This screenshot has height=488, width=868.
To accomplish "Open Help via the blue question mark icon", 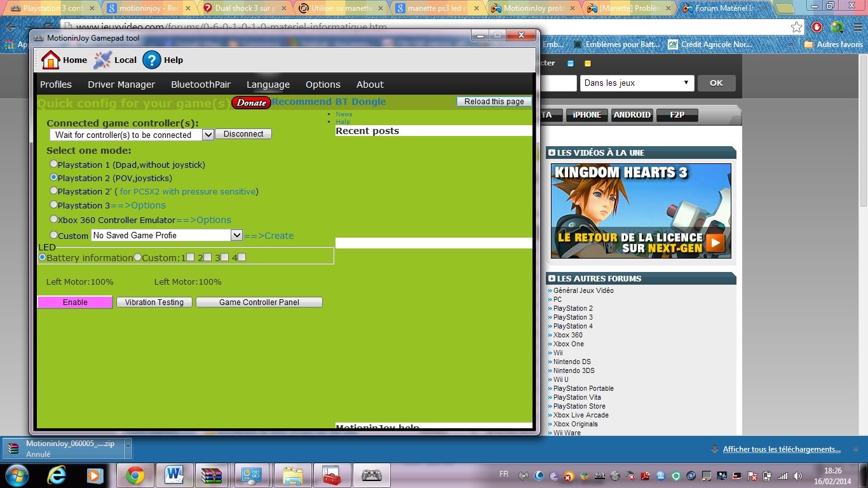I will pyautogui.click(x=152, y=60).
